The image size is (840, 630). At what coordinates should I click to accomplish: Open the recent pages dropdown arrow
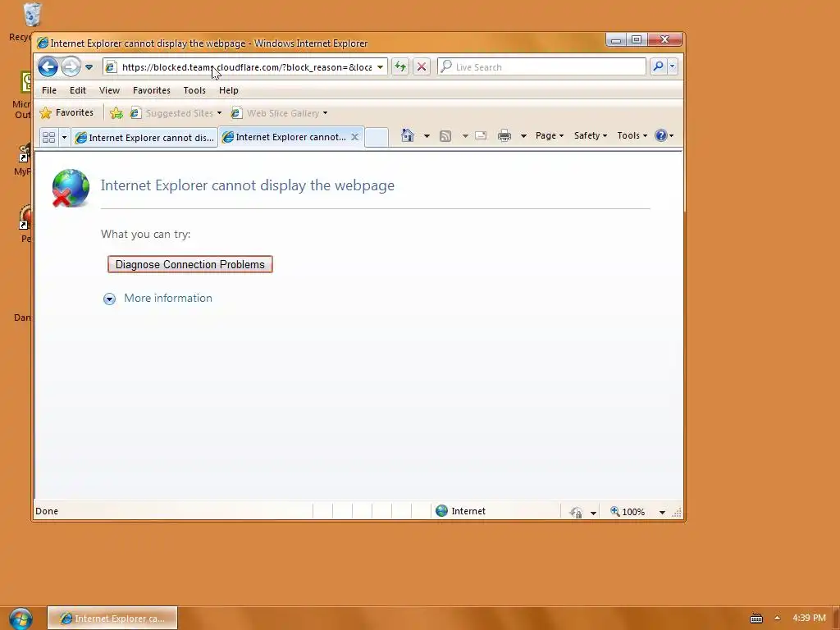(x=89, y=67)
